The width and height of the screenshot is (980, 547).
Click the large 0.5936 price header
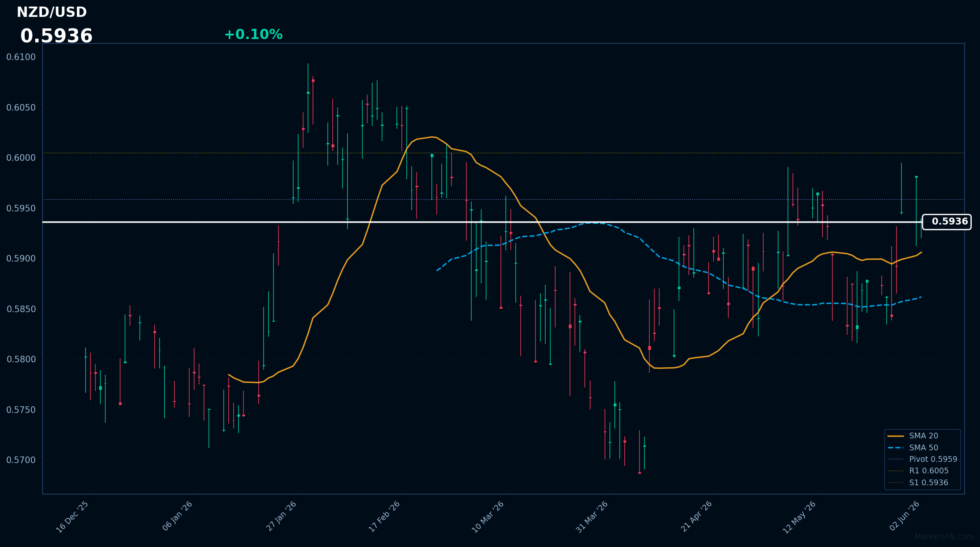pyautogui.click(x=56, y=36)
